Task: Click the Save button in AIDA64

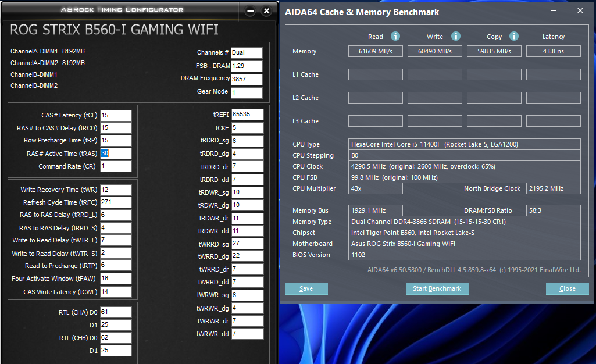Action: point(306,289)
